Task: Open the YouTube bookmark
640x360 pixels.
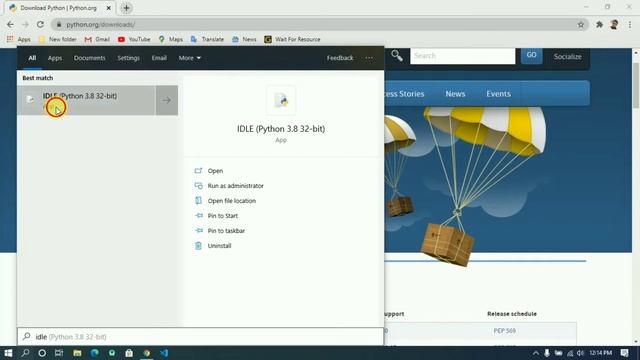Action: point(134,39)
